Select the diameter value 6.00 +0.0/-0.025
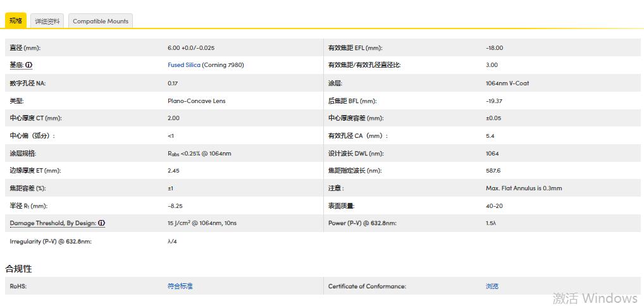 pos(191,47)
